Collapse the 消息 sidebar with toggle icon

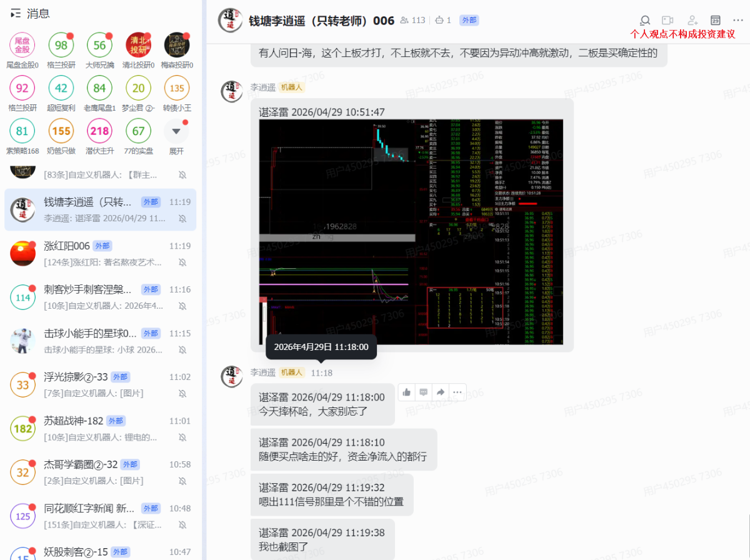pos(16,13)
